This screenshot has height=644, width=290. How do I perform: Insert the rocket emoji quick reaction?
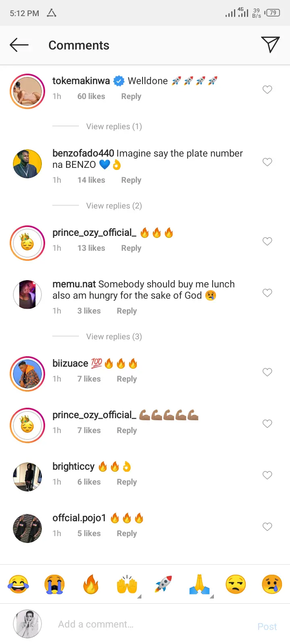pyautogui.click(x=163, y=584)
